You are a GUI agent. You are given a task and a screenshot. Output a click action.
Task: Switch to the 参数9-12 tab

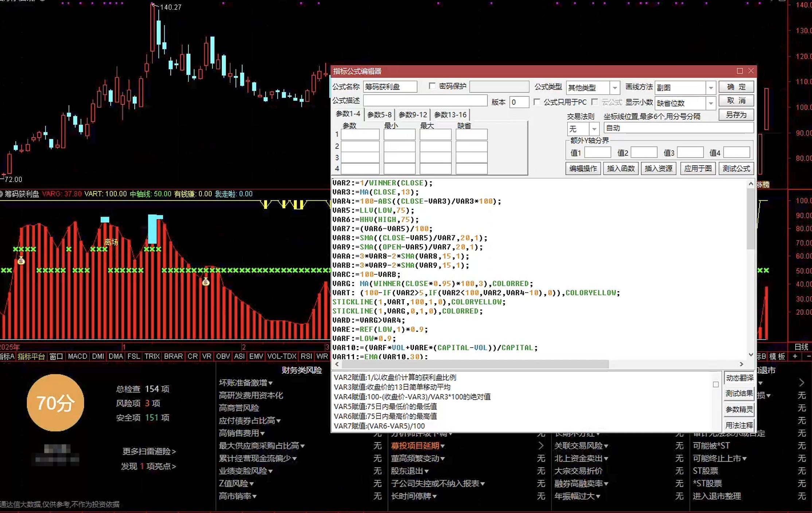coord(413,115)
